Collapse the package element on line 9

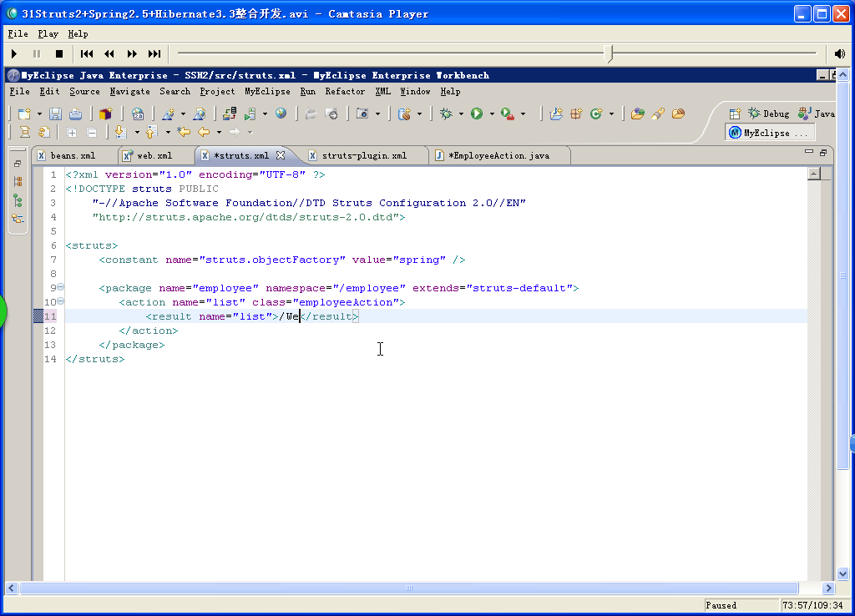tap(60, 287)
